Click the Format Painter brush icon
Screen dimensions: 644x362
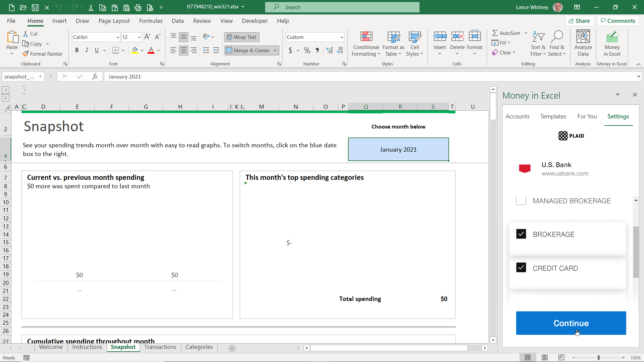26,54
